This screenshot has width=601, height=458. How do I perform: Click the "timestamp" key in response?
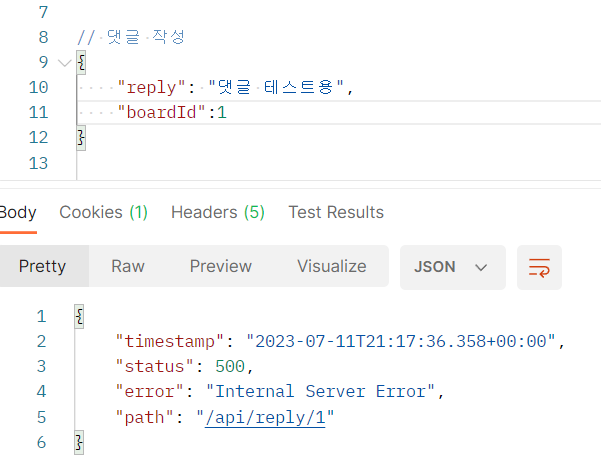click(170, 341)
